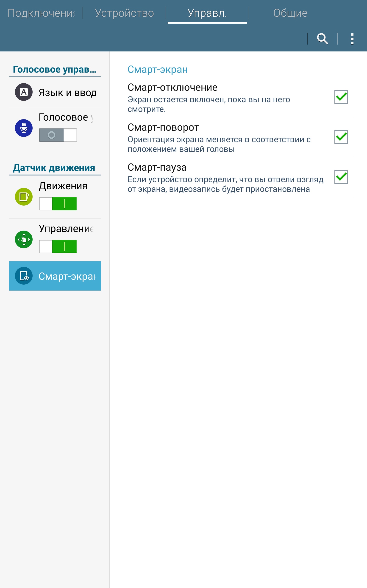
Task: Open the search magnifier icon
Action: 322,39
